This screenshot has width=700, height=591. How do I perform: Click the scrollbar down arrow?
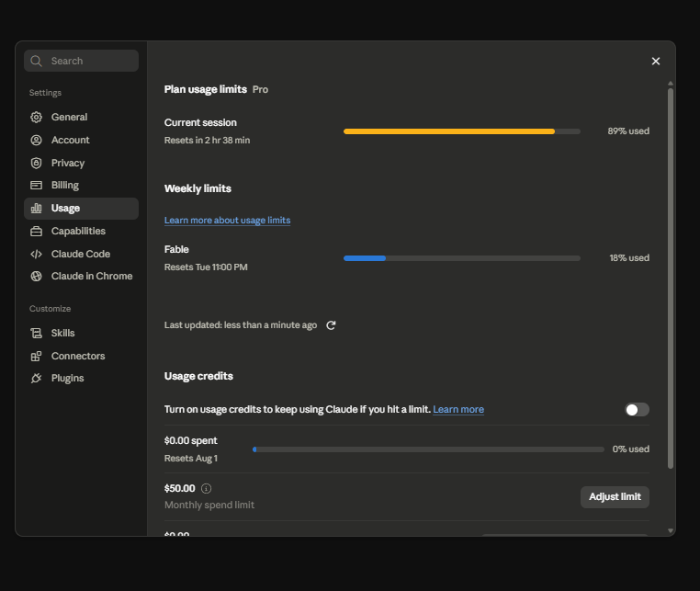670,530
